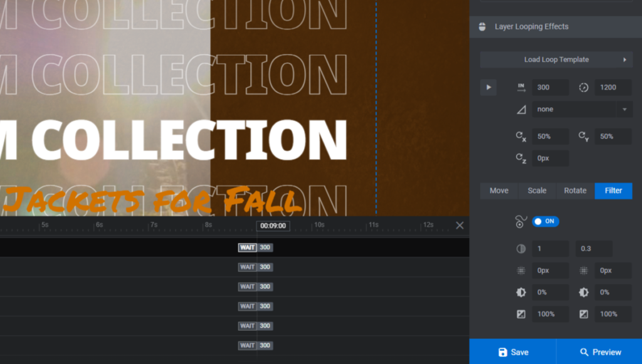Click the loop start delay IN icon

[x=521, y=87]
